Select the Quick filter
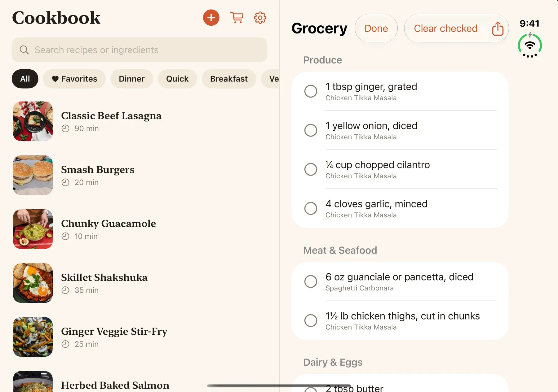The height and width of the screenshot is (392, 558). point(177,79)
